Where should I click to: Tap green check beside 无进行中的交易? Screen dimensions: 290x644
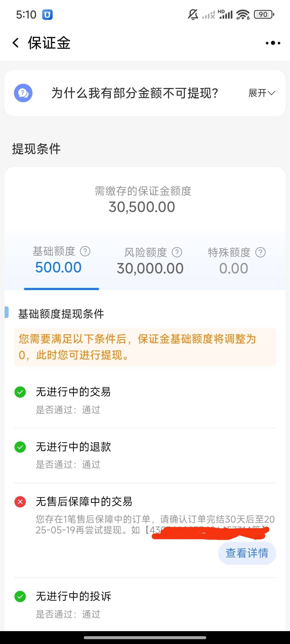coord(20,392)
